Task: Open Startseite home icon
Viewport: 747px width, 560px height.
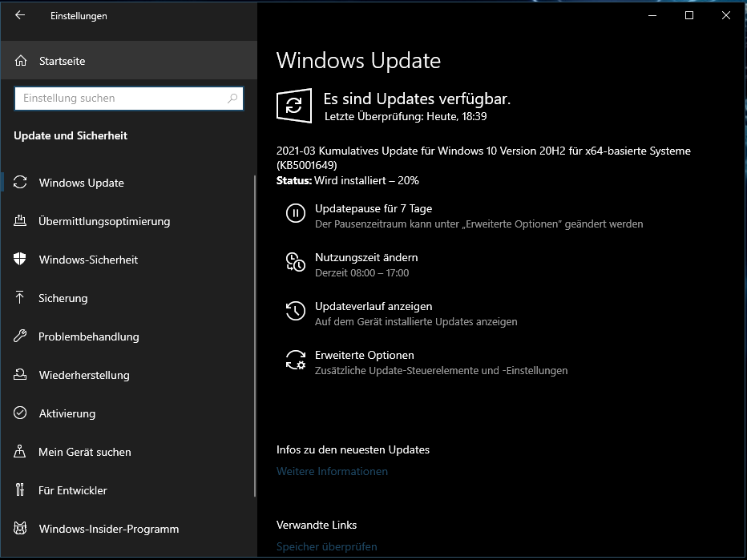Action: click(21, 60)
